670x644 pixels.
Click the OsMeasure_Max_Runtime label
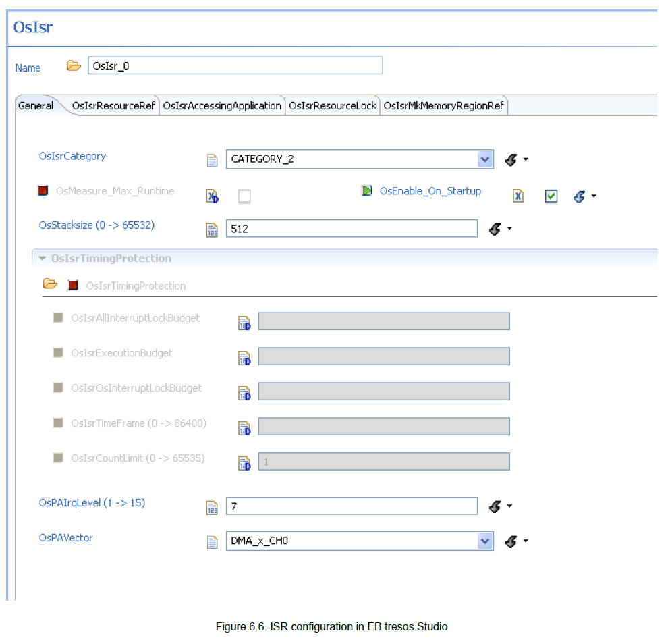[x=115, y=191]
